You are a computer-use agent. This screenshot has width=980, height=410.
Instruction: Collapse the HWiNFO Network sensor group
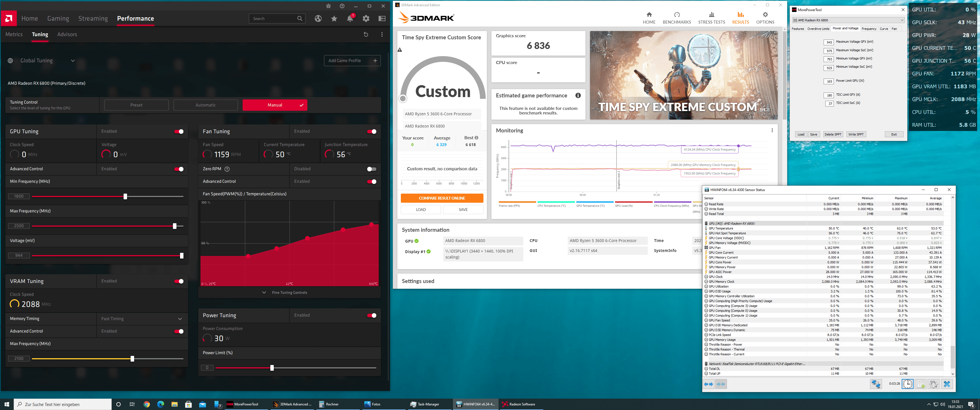point(707,364)
